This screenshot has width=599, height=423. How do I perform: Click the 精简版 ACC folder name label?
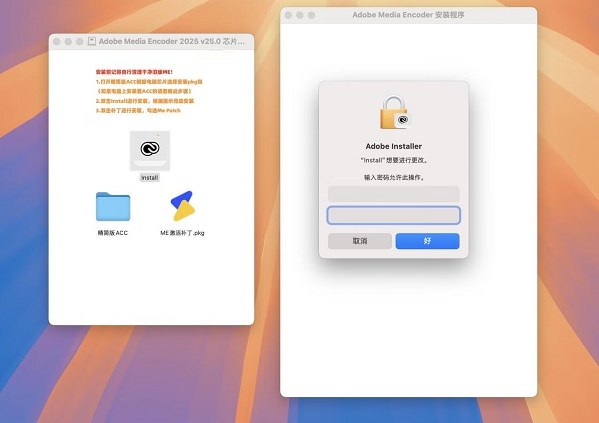pyautogui.click(x=113, y=233)
